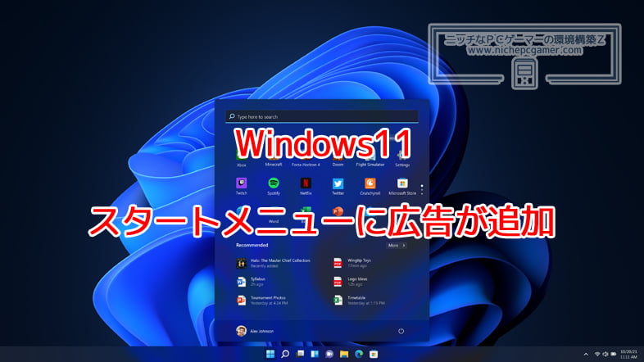Click the Wi-Fi icon in system tray
This screenshot has height=362, width=644.
(x=597, y=354)
